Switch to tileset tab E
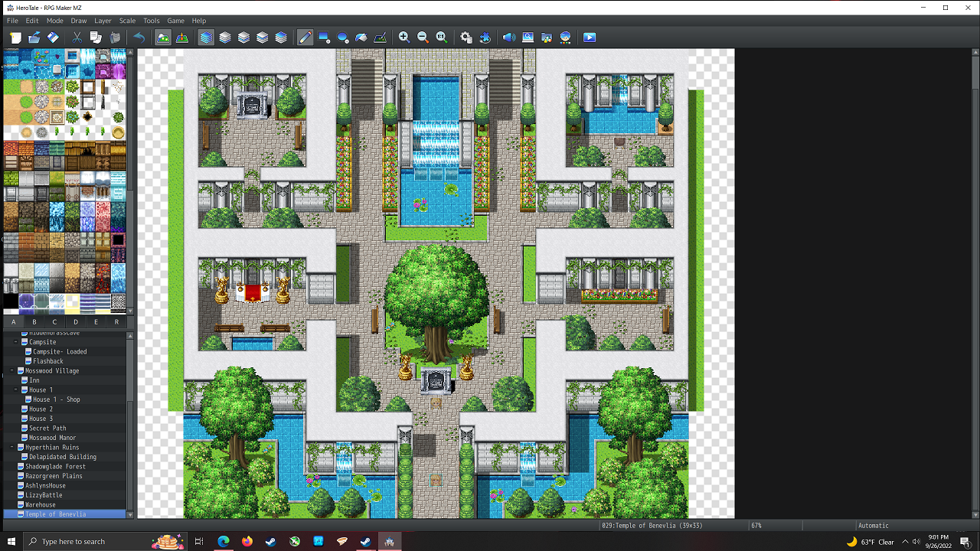This screenshot has width=980, height=551. (x=96, y=322)
